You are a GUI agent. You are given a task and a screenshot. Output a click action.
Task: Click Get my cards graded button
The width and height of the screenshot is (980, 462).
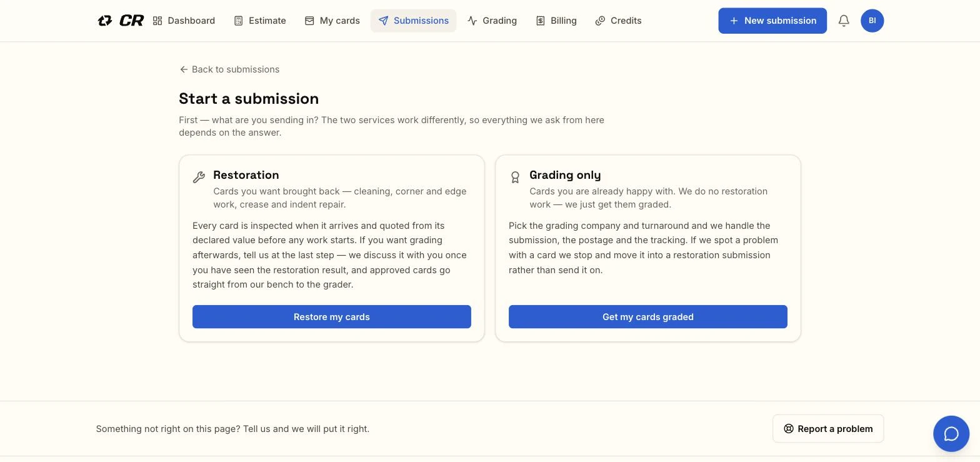coord(648,316)
